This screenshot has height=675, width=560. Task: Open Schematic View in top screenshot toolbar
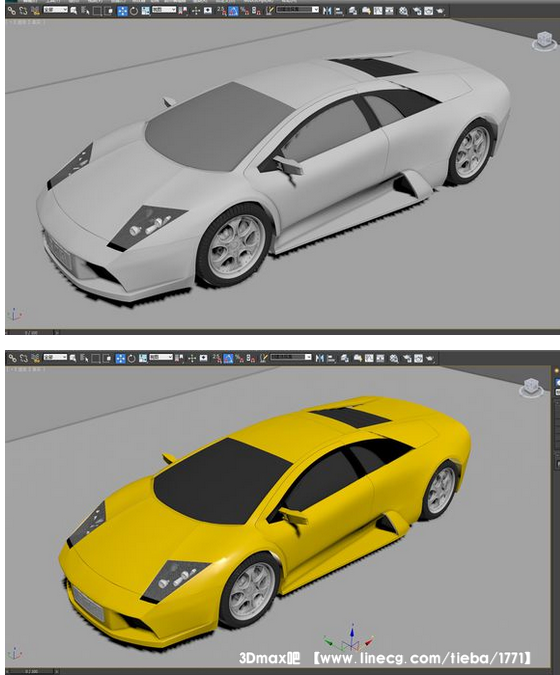[x=390, y=10]
